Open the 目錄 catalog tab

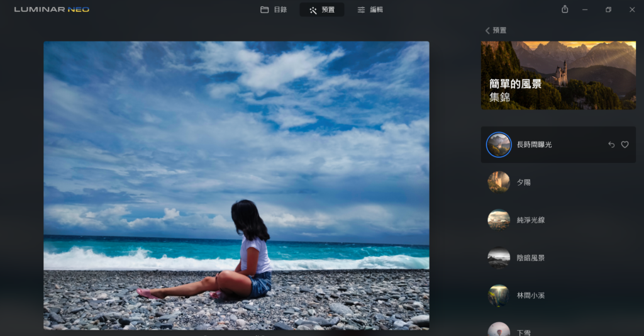(x=274, y=9)
